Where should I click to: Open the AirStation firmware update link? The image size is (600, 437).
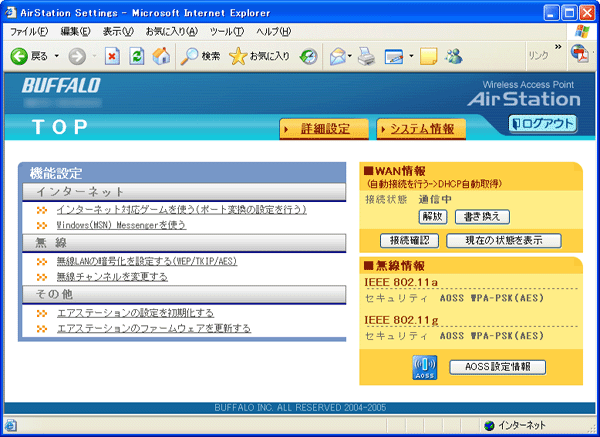point(154,328)
